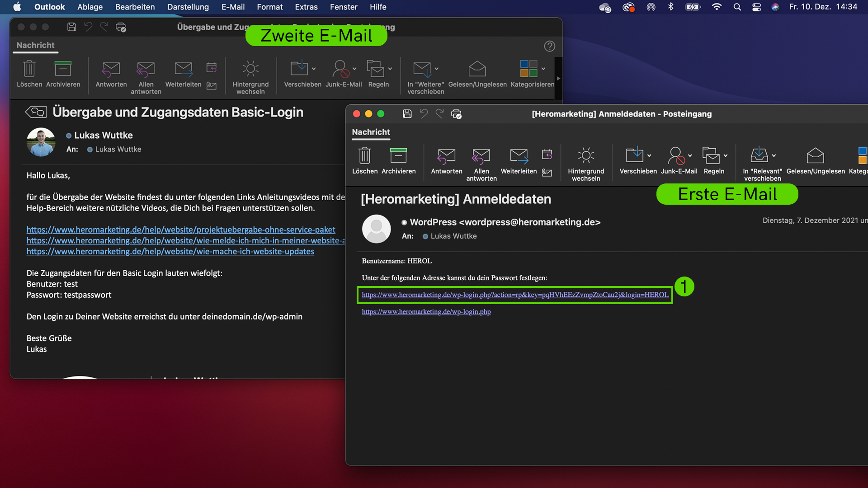
Task: Click Regeln in the front Anmeldedaten window
Action: 711,161
